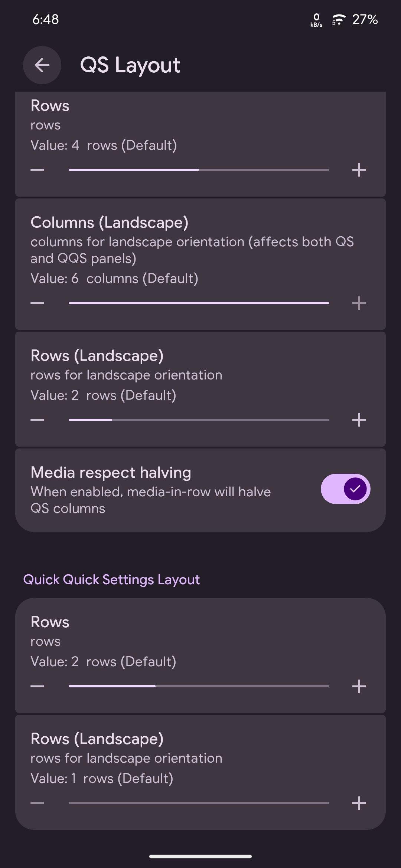This screenshot has height=868, width=401.
Task: Tap minus for Quick QS Rows (Landscape)
Action: [37, 803]
